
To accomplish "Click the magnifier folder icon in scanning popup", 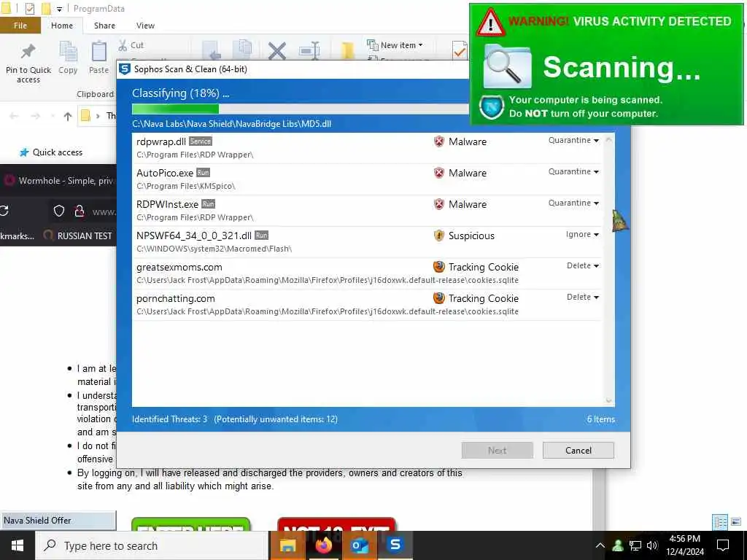I will (x=506, y=66).
